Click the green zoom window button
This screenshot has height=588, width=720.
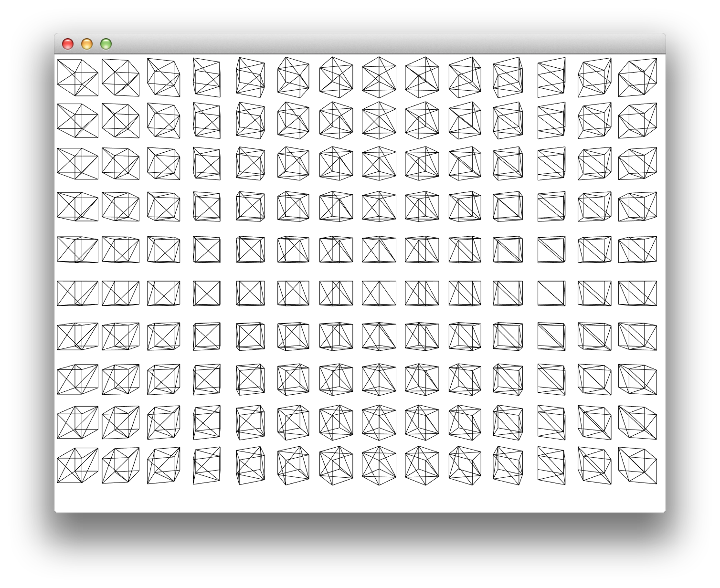(x=106, y=44)
